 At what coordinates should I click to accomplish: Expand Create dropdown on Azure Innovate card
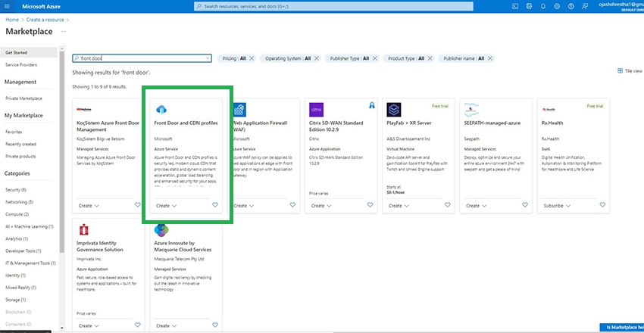point(167,326)
